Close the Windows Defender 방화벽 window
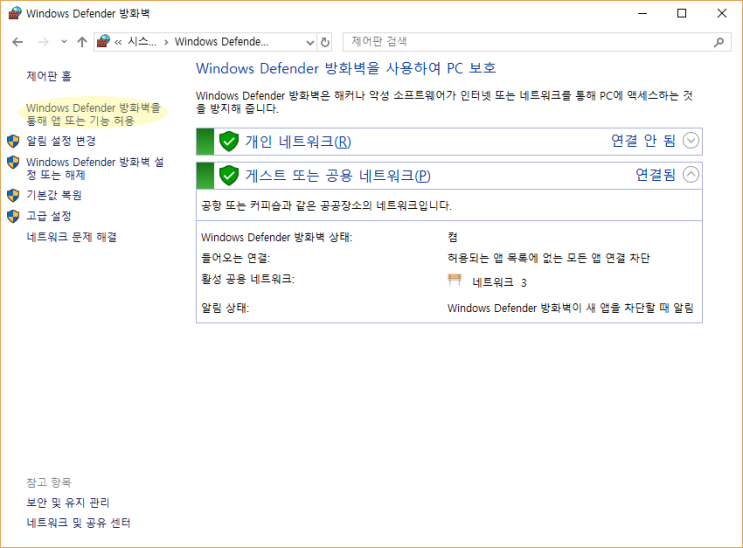Image resolution: width=743 pixels, height=548 pixels. pos(722,13)
